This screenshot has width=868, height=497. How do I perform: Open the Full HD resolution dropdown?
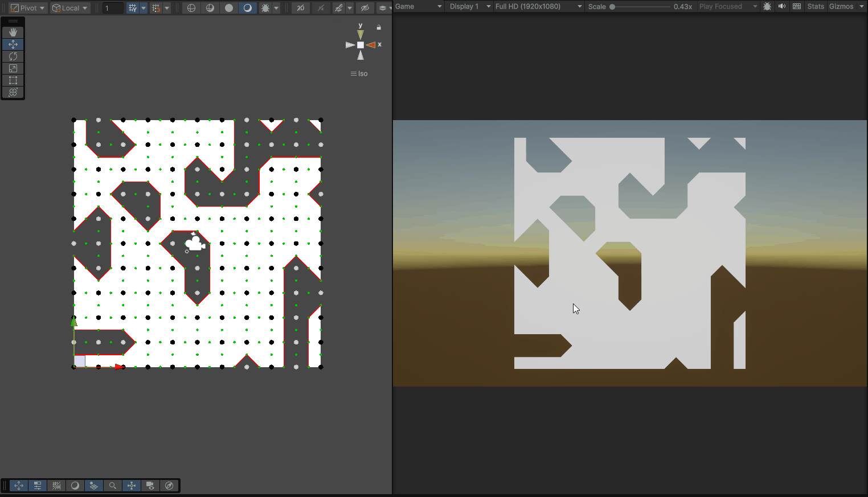click(538, 6)
